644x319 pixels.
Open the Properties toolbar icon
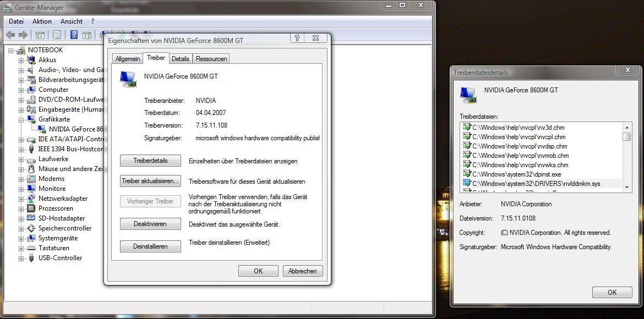(57, 35)
